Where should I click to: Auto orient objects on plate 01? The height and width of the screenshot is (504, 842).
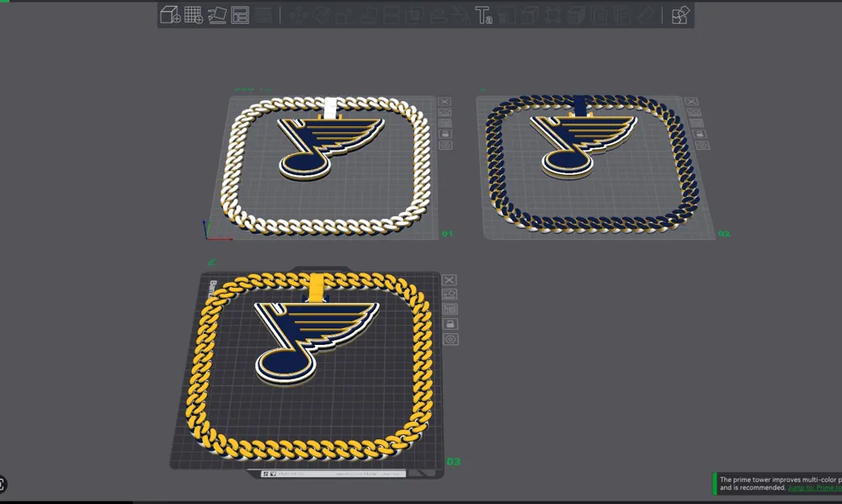[x=445, y=112]
